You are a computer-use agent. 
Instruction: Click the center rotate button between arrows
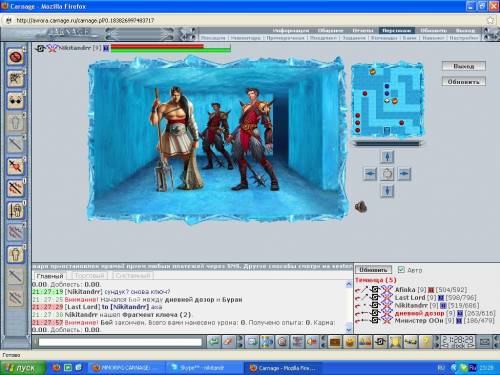coord(387,174)
